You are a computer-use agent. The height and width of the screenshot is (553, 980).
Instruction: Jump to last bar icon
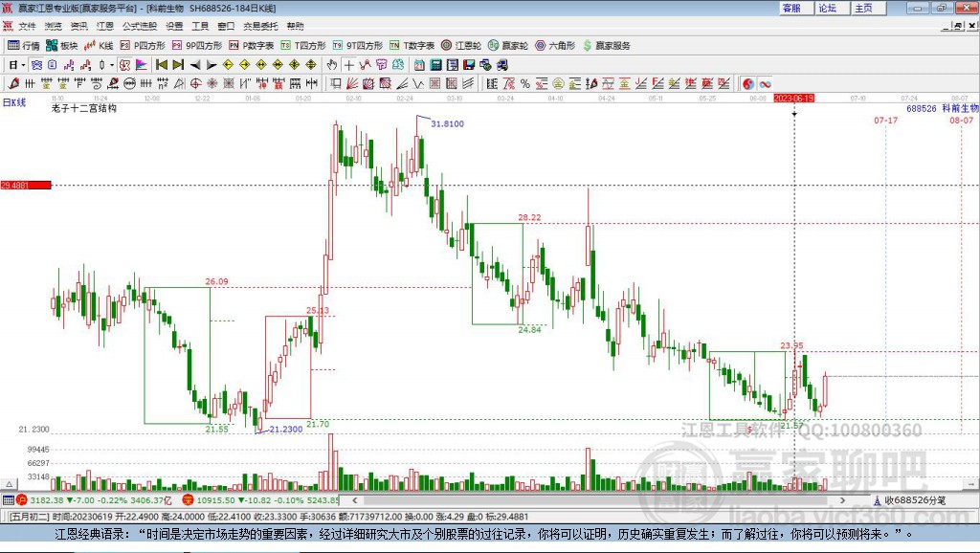point(178,65)
